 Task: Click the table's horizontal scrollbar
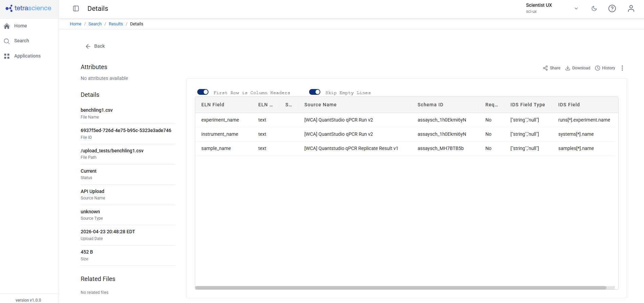pos(401,288)
